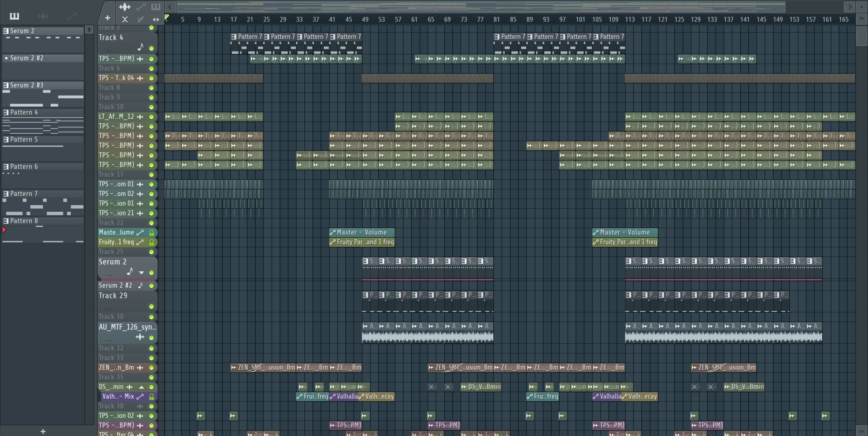Mute the TPS -..ion 02 track near the bottom
Image resolution: width=868 pixels, height=436 pixels.
pyautogui.click(x=151, y=416)
